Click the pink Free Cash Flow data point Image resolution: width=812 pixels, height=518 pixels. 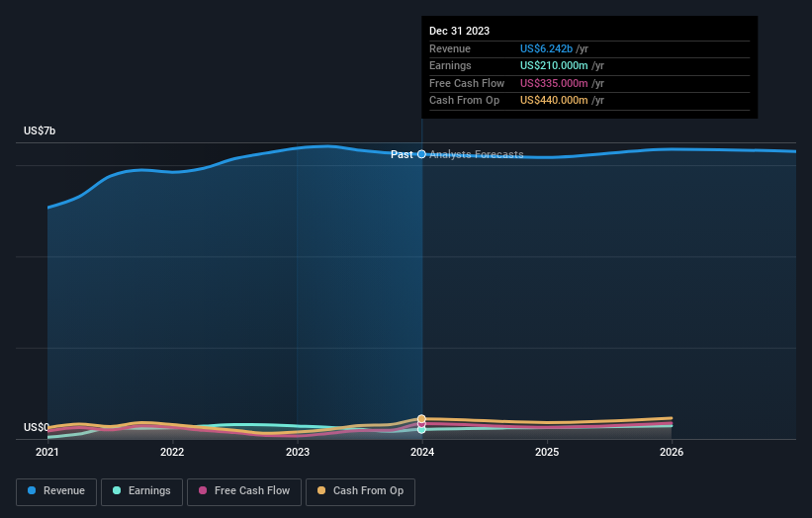tap(421, 424)
